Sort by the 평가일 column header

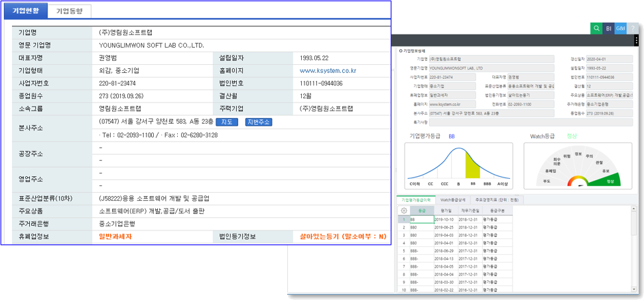446,210
